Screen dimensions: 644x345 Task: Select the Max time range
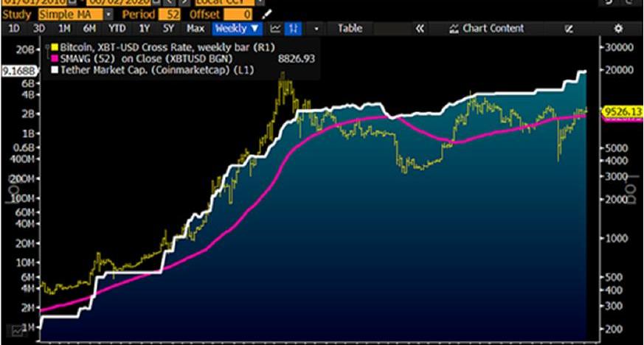tap(195, 29)
